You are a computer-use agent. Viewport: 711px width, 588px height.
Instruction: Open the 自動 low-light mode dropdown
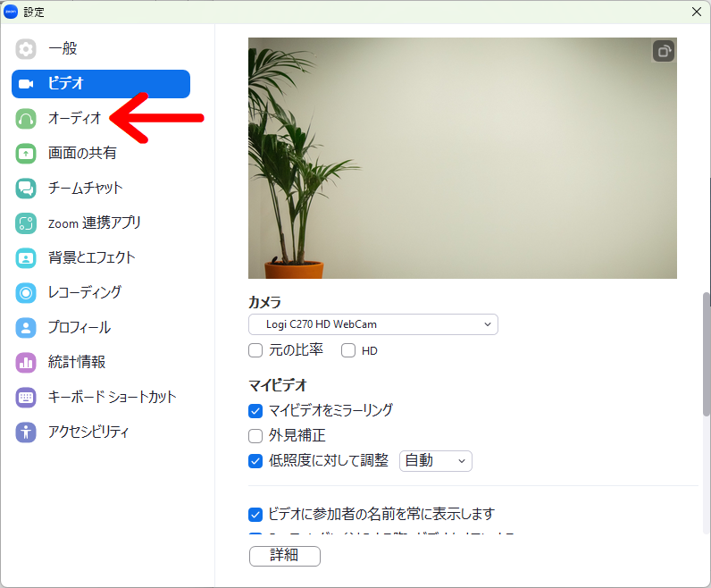[x=436, y=461]
